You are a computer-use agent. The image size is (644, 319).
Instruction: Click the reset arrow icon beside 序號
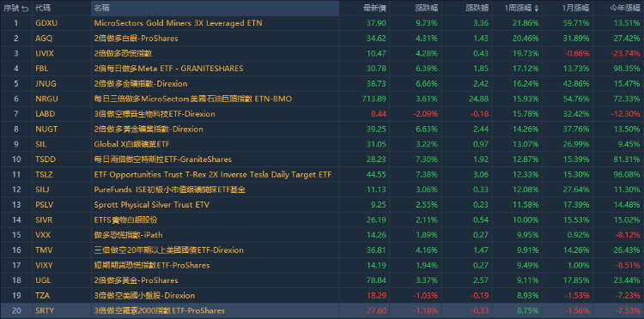pos(25,8)
